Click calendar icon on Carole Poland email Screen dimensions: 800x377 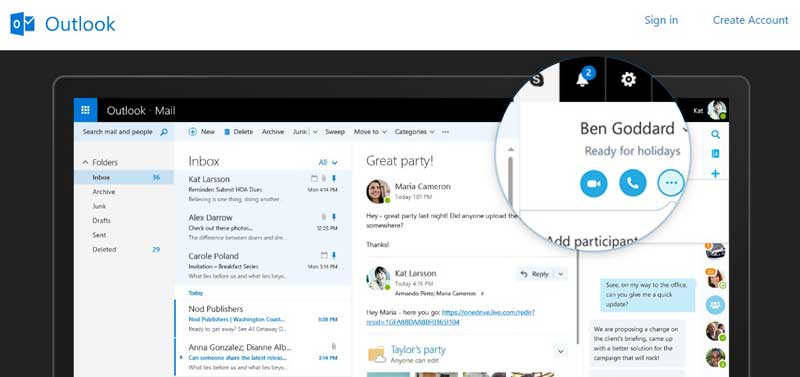coord(324,255)
